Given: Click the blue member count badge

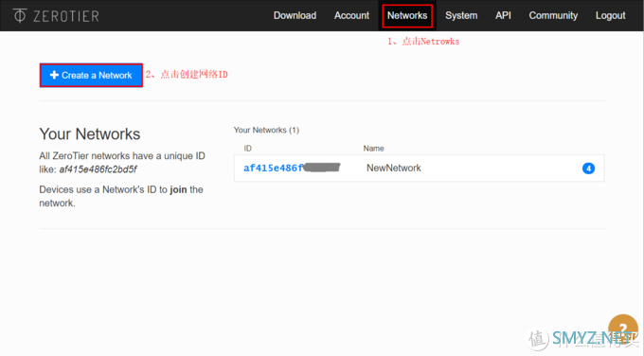Looking at the screenshot, I should (x=588, y=169).
